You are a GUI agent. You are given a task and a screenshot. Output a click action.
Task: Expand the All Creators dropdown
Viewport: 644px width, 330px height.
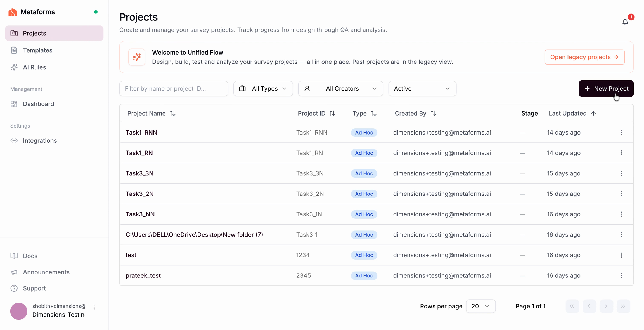340,89
